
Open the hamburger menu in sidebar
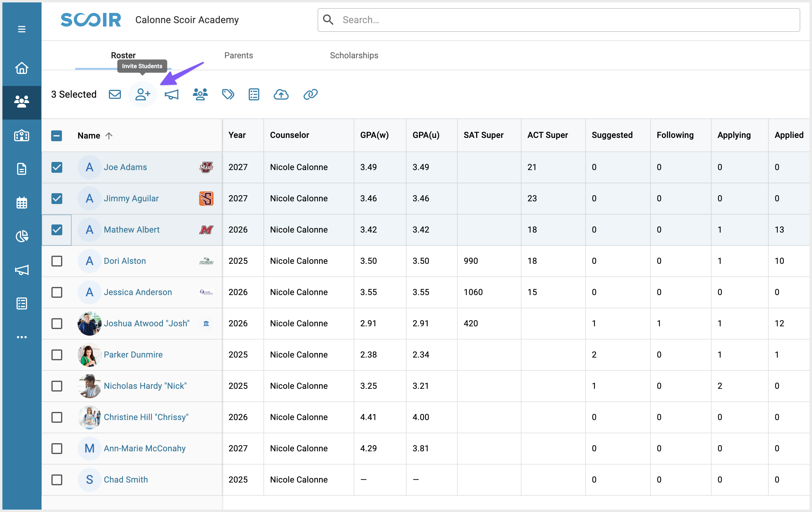pos(22,29)
